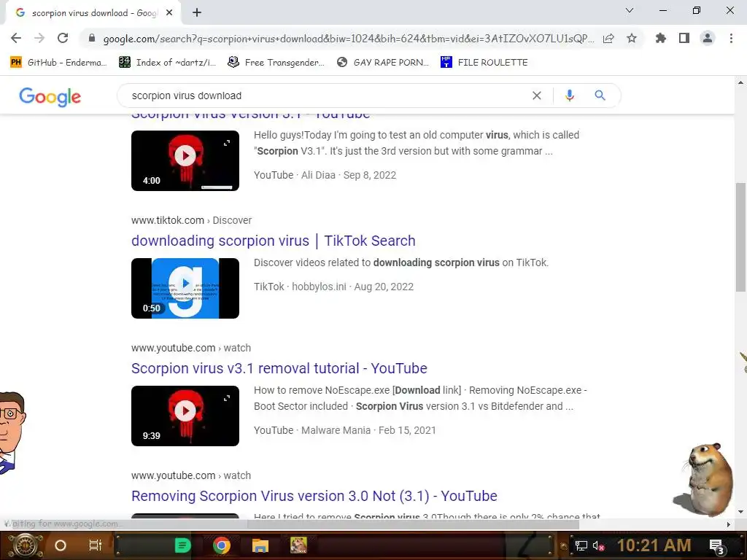Image resolution: width=747 pixels, height=560 pixels.
Task: Click the page vertical scrollbar thumb
Action: 740,237
